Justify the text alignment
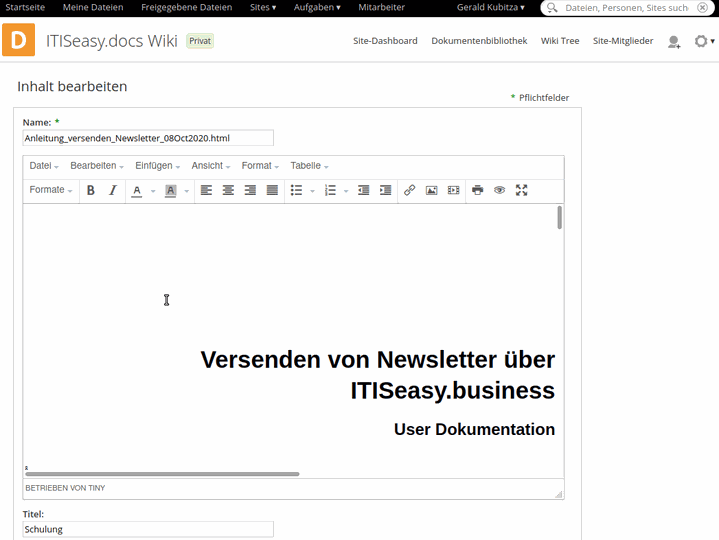Viewport: 719px width, 540px height. [x=272, y=190]
